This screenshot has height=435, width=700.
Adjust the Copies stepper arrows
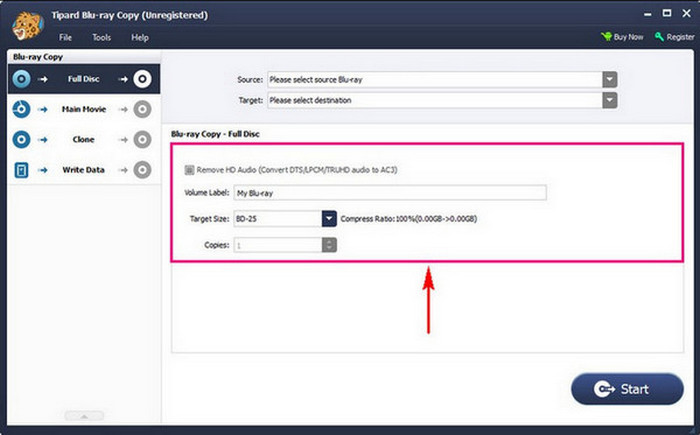pos(328,245)
